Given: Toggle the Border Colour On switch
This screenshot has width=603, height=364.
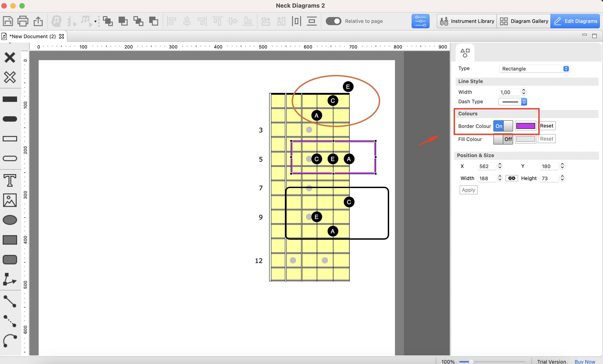Looking at the screenshot, I should click(503, 126).
